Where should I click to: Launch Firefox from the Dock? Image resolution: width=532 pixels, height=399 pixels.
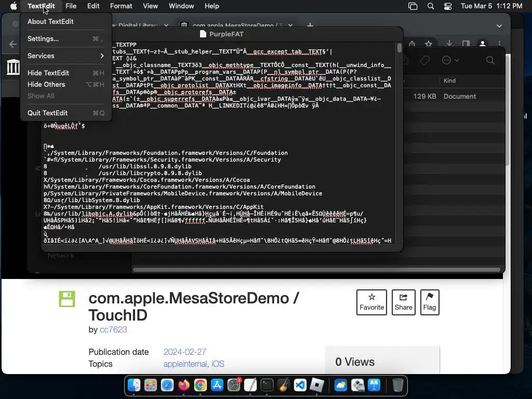coord(184,385)
